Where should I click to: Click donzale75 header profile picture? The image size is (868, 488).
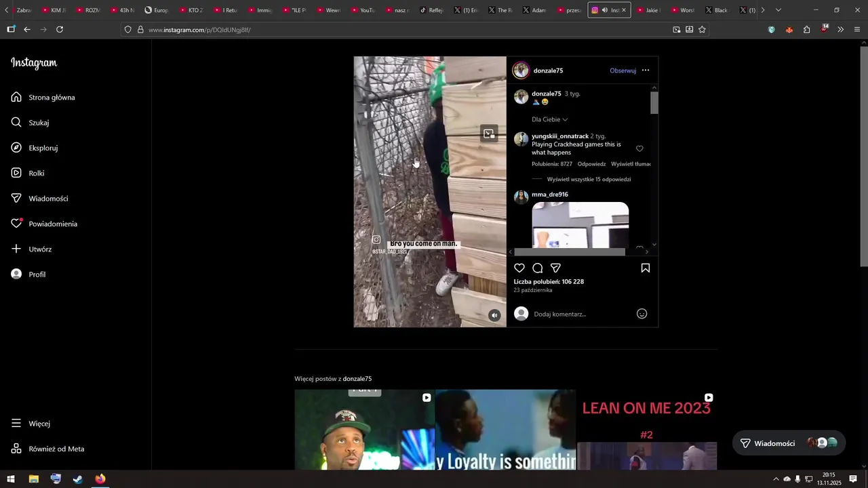(521, 70)
